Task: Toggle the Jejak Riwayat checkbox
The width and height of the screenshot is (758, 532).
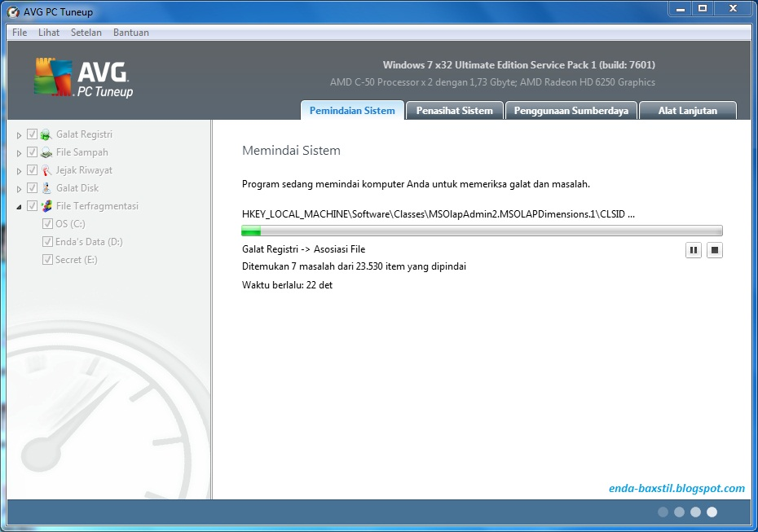Action: pos(32,170)
